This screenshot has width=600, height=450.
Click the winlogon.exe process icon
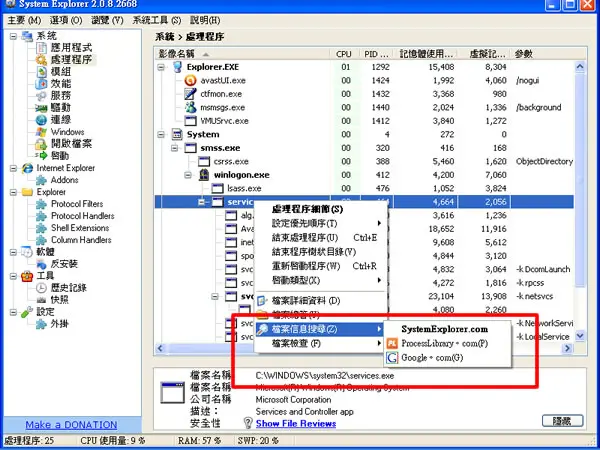pyautogui.click(x=204, y=175)
